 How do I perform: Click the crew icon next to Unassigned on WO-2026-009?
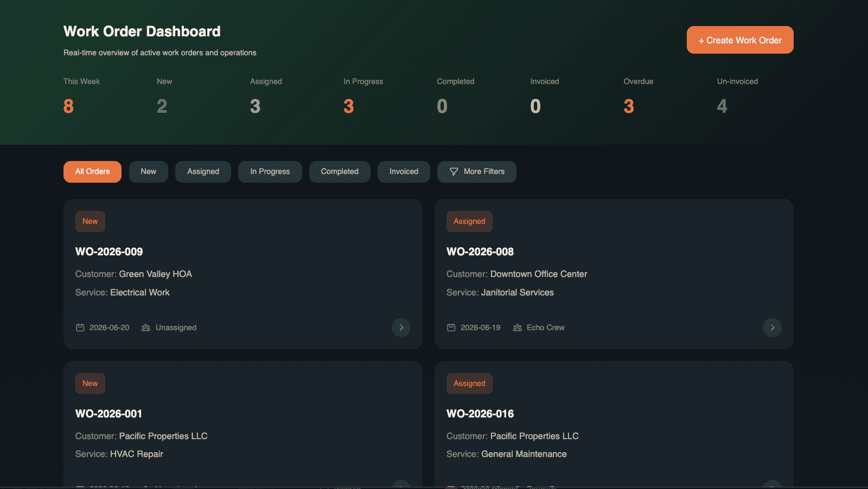point(146,327)
